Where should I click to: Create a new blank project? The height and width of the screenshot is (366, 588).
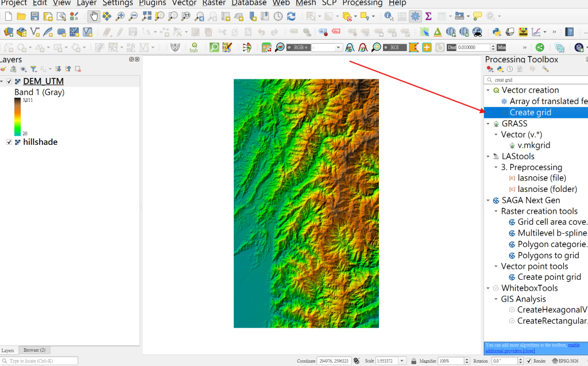click(8, 16)
